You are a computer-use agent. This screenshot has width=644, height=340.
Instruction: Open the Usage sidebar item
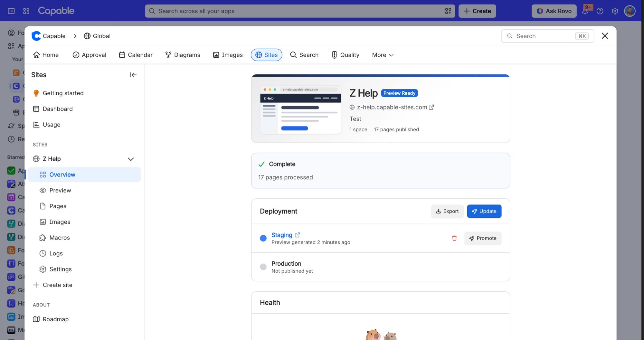pos(84,125)
